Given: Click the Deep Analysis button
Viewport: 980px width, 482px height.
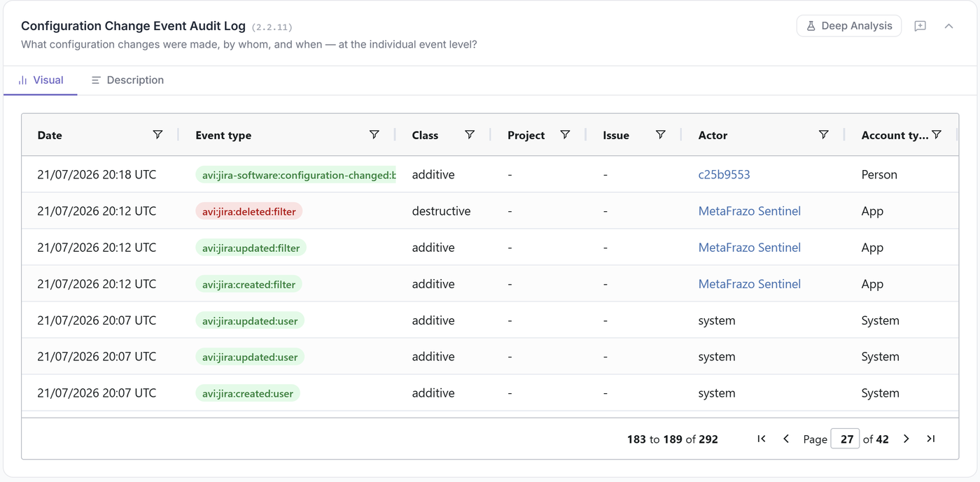Looking at the screenshot, I should click(849, 26).
